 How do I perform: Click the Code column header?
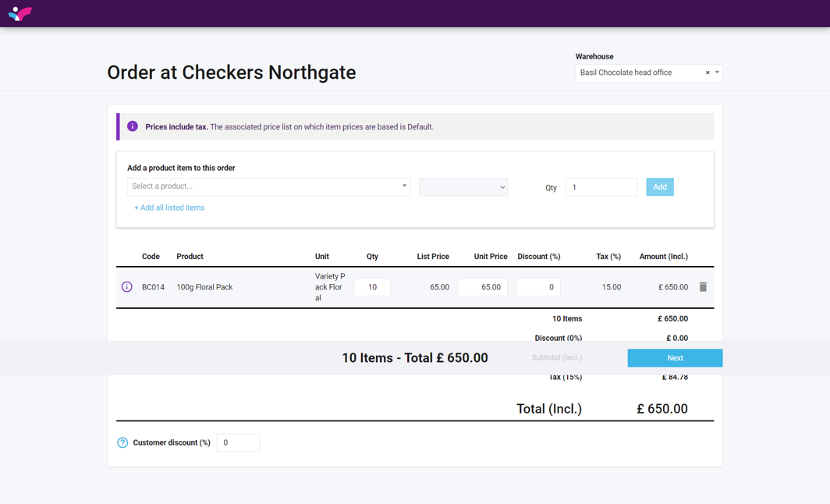point(151,257)
